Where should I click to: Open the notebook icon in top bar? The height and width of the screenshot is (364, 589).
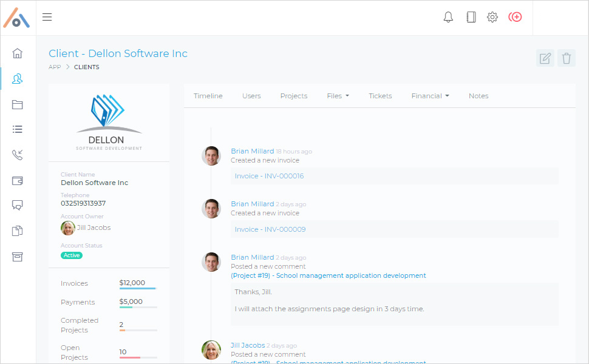pos(471,17)
